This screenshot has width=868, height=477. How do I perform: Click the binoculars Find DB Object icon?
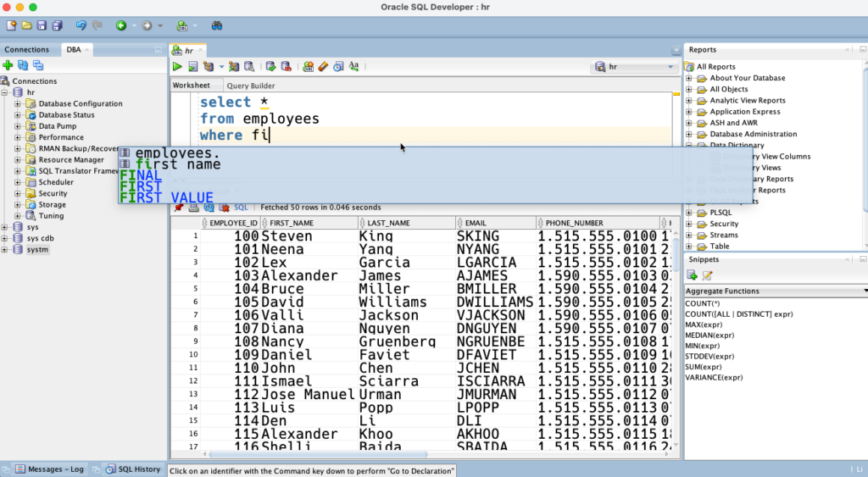click(216, 25)
